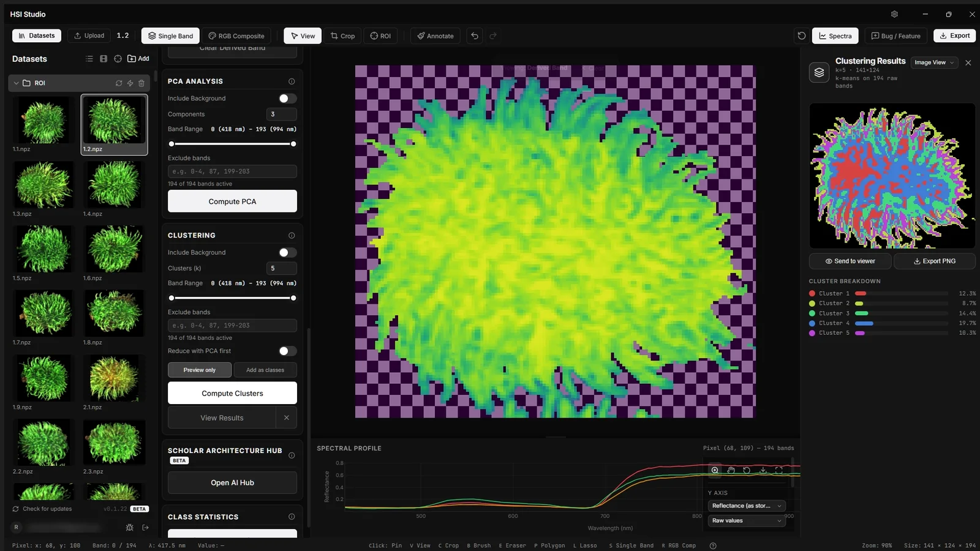
Task: Open the Raw values dropdown
Action: [747, 520]
